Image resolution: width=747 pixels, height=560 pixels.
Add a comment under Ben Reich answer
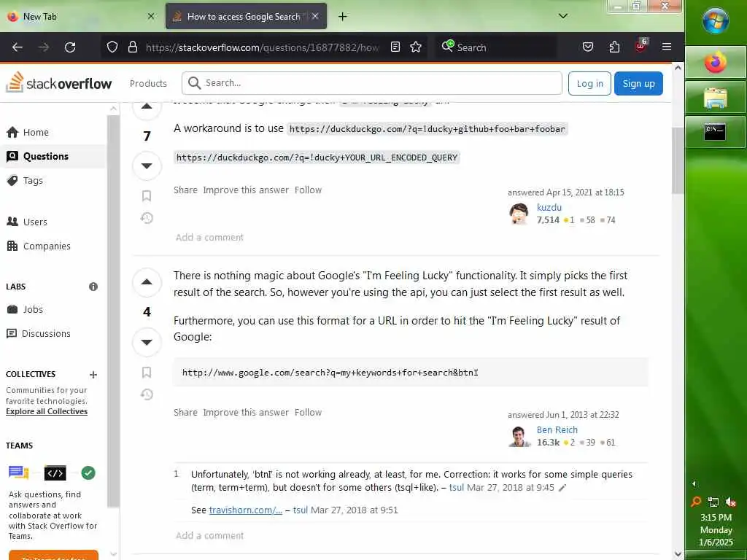(209, 535)
